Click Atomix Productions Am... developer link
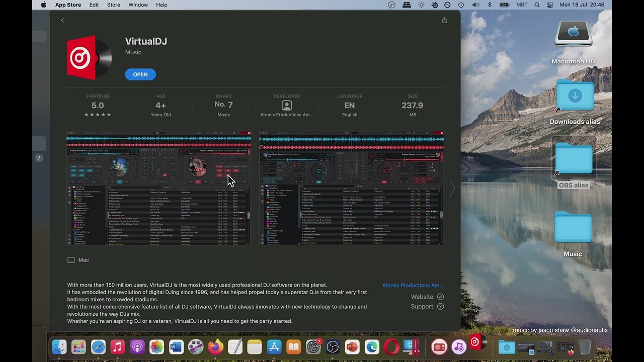 pyautogui.click(x=413, y=285)
